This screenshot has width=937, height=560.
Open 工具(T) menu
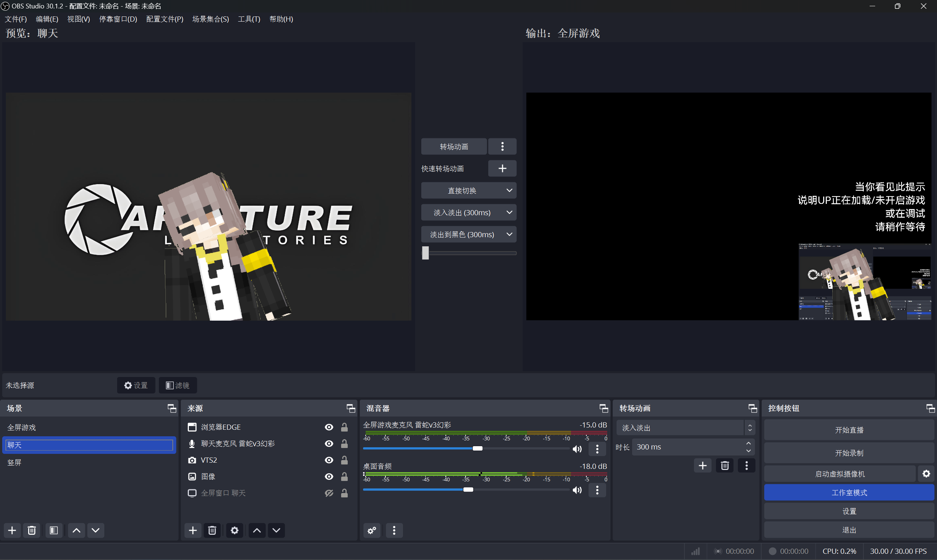pos(249,19)
